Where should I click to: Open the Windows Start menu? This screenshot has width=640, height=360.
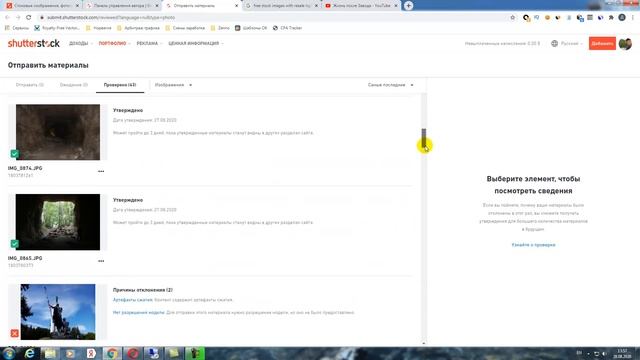click(9, 353)
